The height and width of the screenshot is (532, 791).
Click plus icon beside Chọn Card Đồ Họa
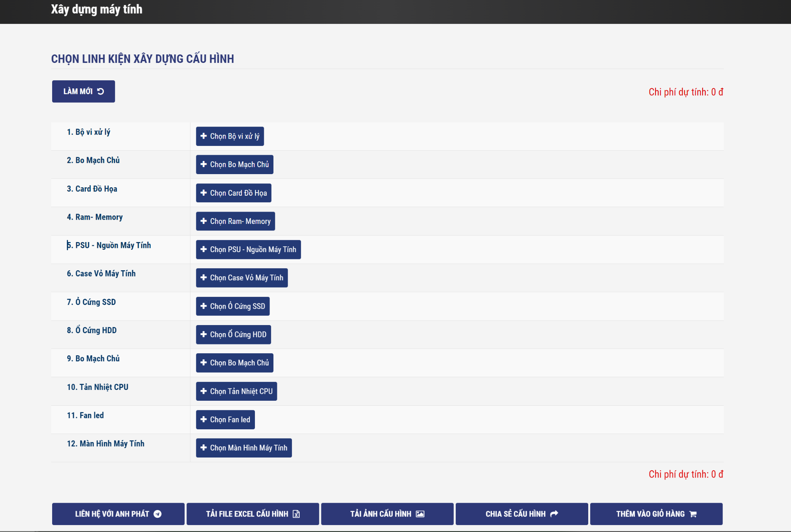(x=204, y=193)
